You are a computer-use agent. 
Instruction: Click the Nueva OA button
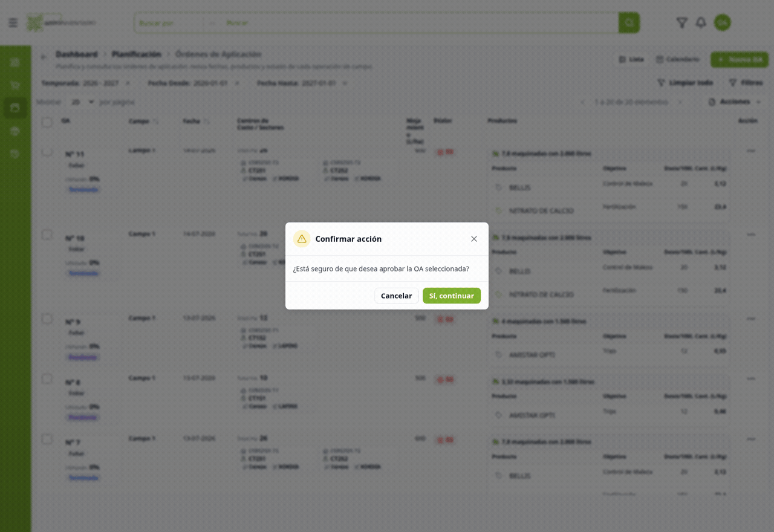point(740,59)
